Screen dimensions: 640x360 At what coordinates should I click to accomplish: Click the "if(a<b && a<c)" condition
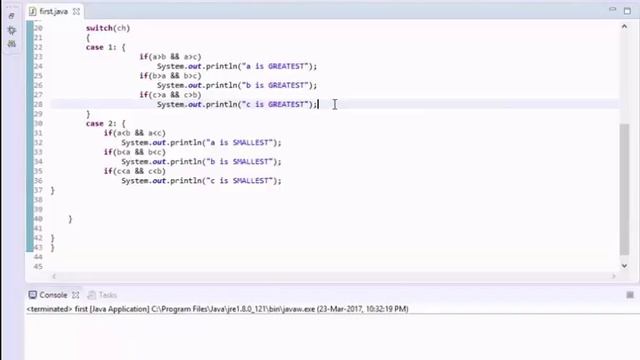click(x=135, y=133)
